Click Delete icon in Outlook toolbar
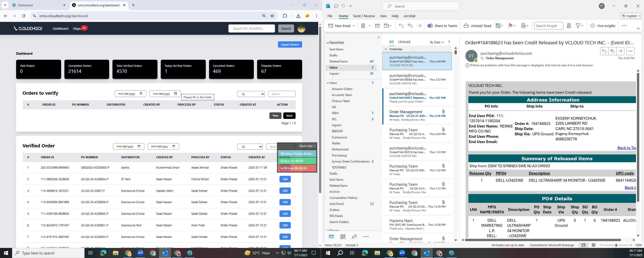This screenshot has height=258, width=644. 363,26
